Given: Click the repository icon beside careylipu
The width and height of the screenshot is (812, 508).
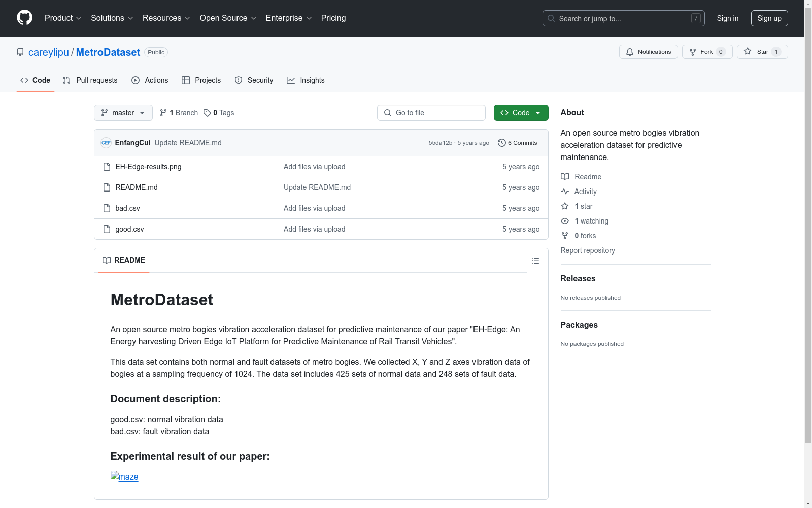Looking at the screenshot, I should (20, 52).
